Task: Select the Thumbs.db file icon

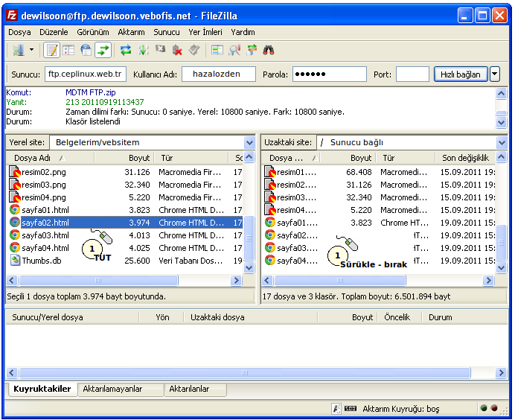Action: pyautogui.click(x=15, y=261)
